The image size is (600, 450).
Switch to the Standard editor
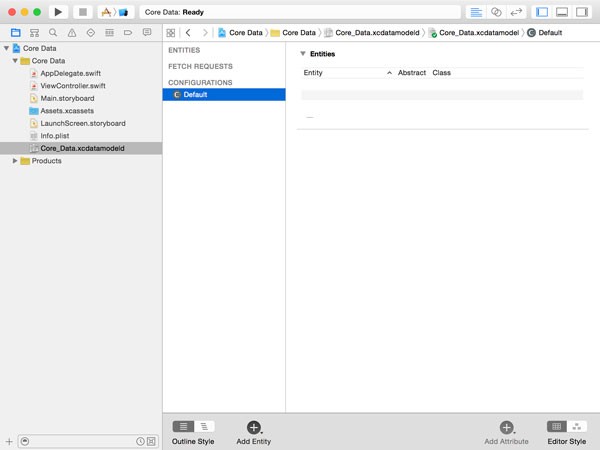[x=476, y=12]
